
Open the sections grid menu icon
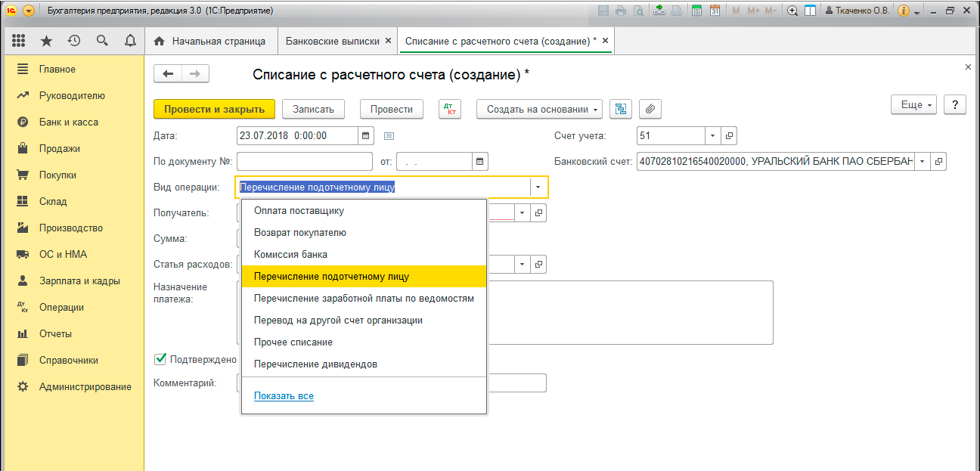click(19, 41)
